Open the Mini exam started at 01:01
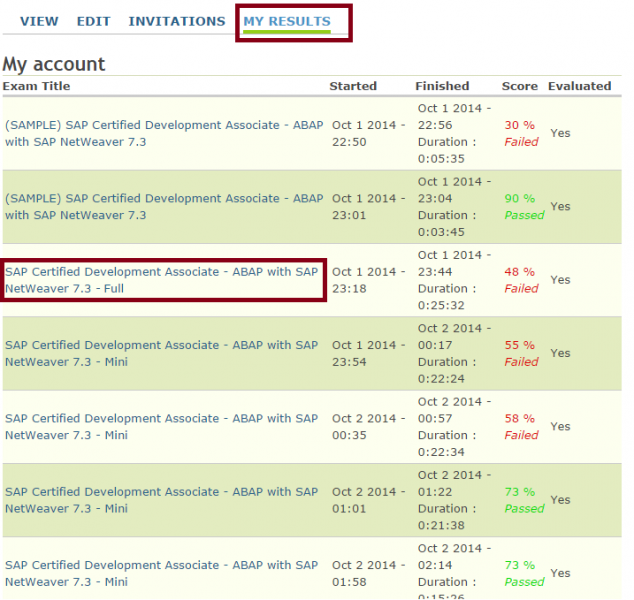Screen dimensions: 634x600 (x=161, y=499)
